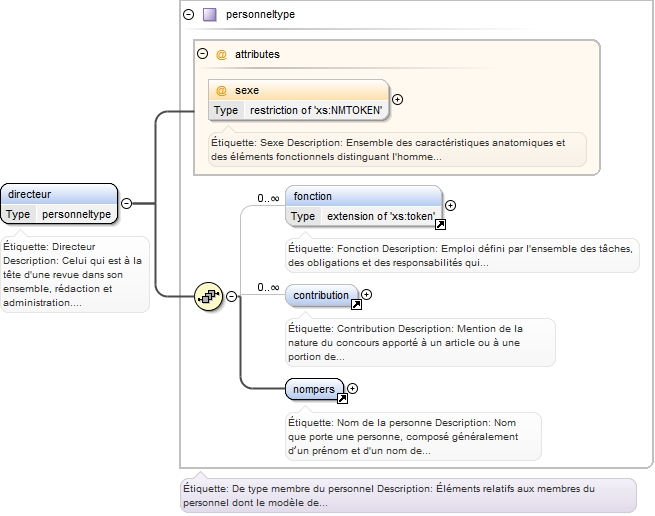Expand the sexe attribute details
The height and width of the screenshot is (516, 655).
397,100
